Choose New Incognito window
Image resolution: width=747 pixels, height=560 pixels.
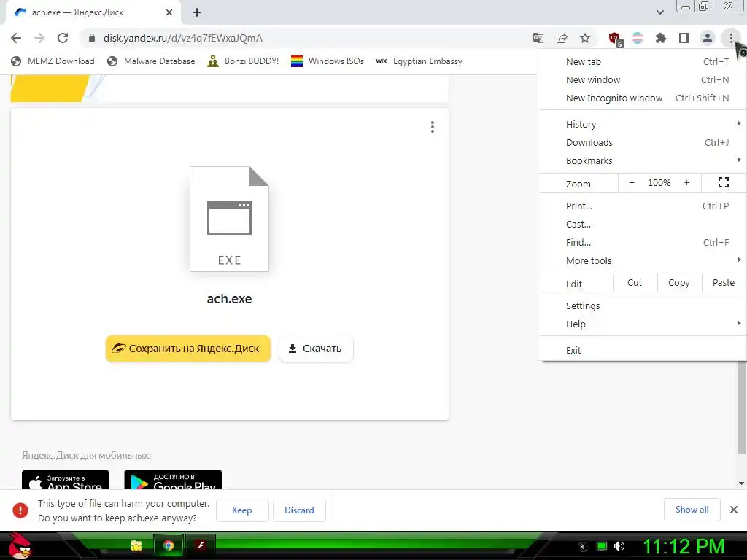tap(642, 98)
